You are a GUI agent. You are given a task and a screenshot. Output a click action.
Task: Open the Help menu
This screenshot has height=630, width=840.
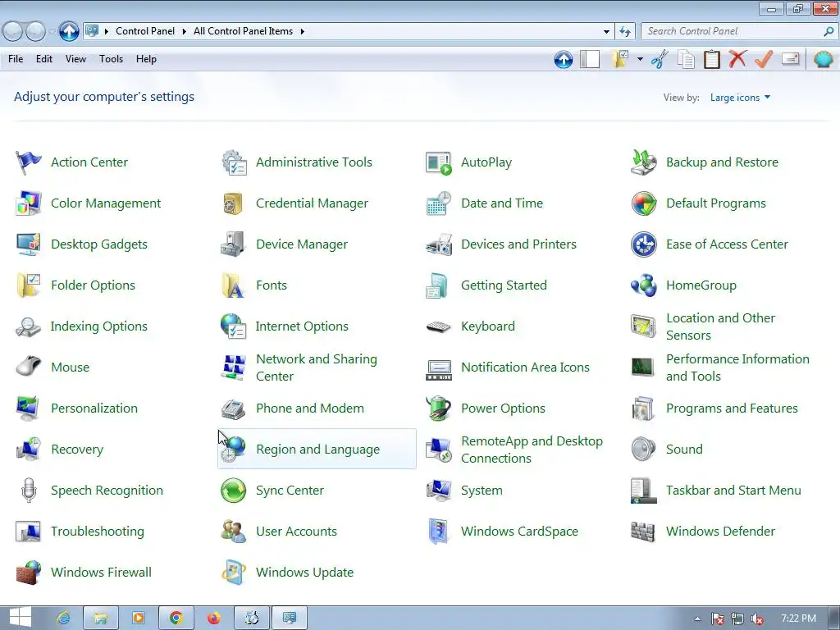[146, 59]
